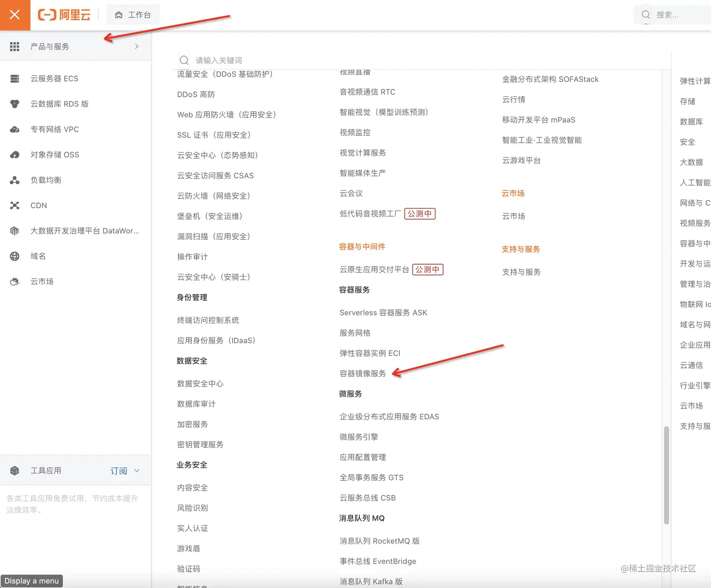Open 操作审计

(192, 257)
